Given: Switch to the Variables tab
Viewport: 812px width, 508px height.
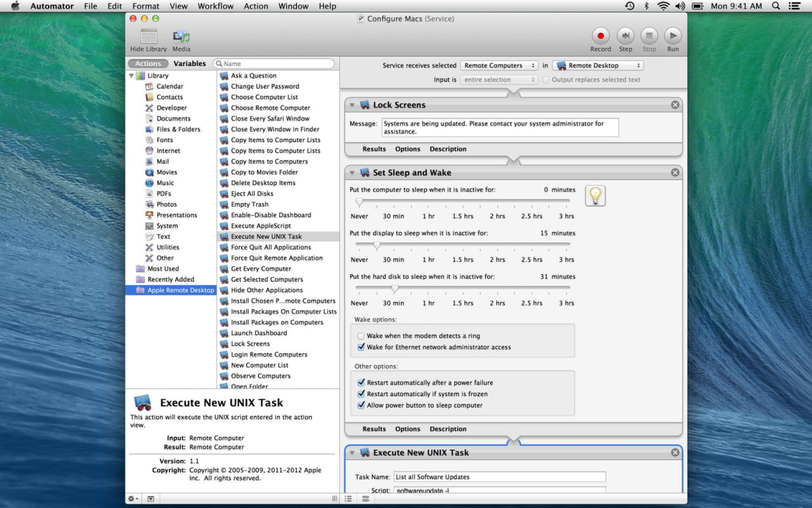Looking at the screenshot, I should tap(190, 63).
